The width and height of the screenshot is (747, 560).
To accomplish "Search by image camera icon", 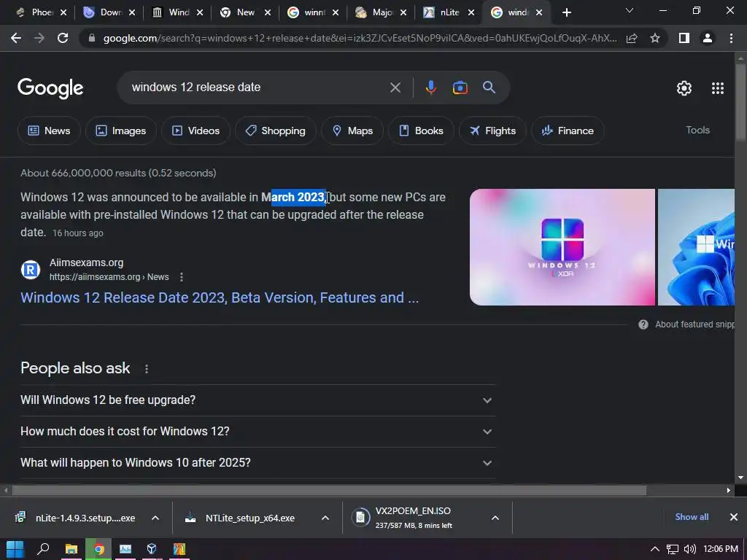I will 460,87.
